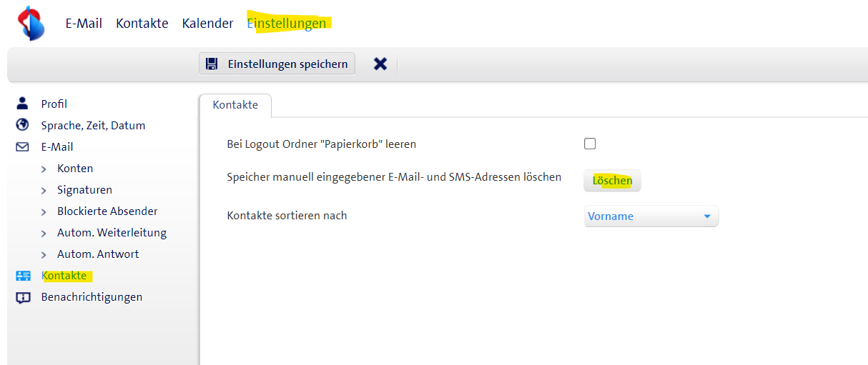Expand the Autom. Antwort chevron
Image resolution: width=868 pixels, height=365 pixels.
[x=44, y=255]
